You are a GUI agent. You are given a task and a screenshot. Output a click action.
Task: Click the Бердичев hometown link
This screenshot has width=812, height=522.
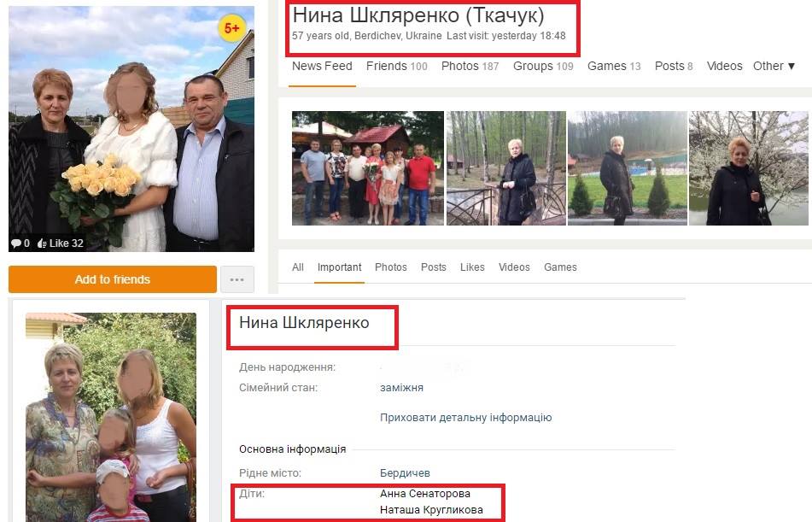[x=405, y=472]
